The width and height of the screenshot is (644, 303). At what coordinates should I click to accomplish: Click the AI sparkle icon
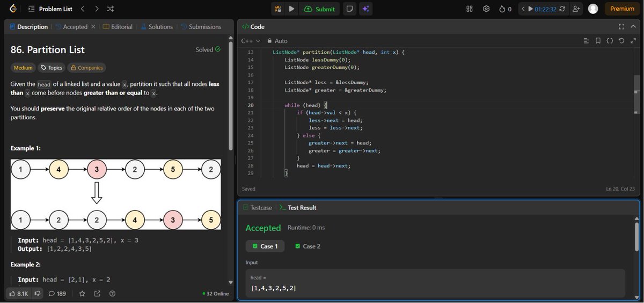pyautogui.click(x=365, y=9)
